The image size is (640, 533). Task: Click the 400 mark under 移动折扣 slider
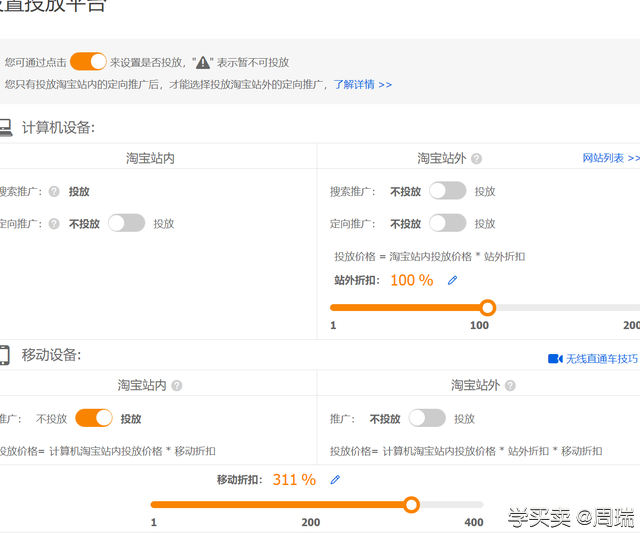coord(474,522)
